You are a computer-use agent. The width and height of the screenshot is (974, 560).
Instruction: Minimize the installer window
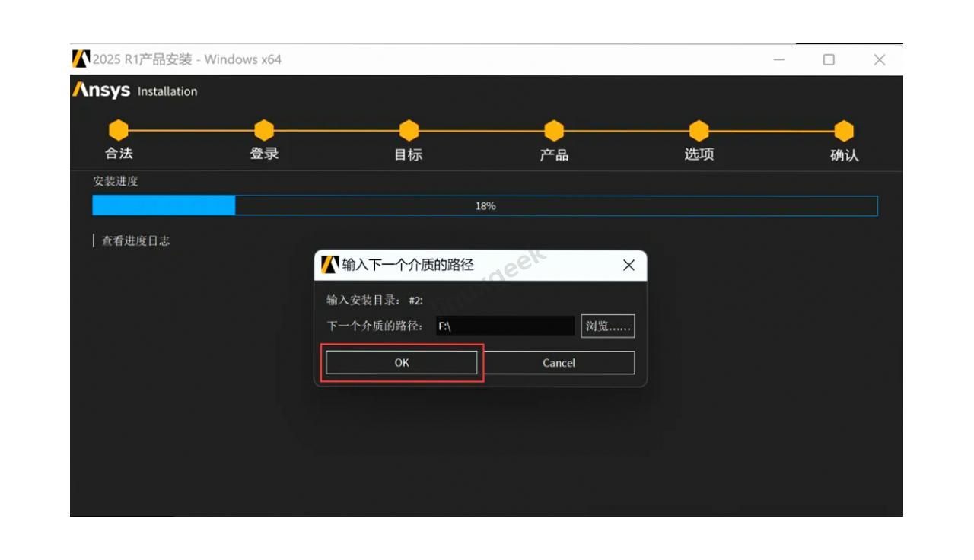(x=779, y=59)
